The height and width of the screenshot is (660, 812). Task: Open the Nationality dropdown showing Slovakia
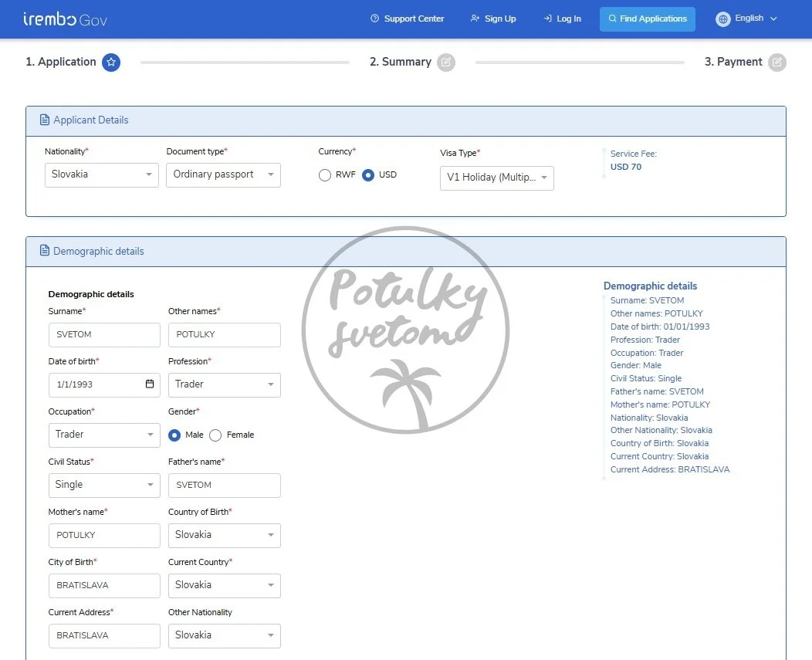click(x=102, y=175)
